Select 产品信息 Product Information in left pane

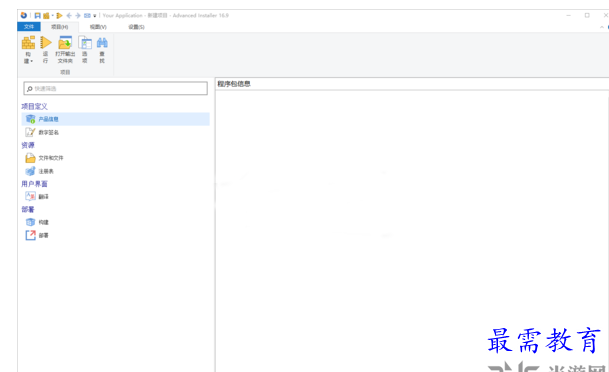tap(115, 119)
